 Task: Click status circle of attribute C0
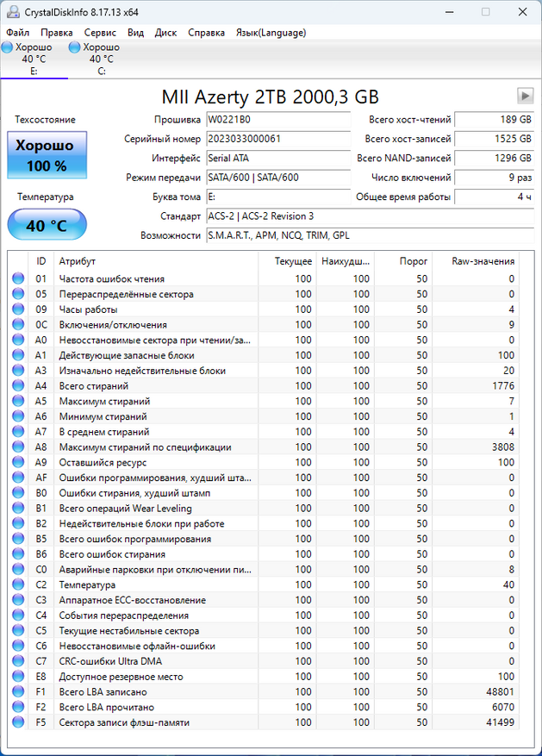coord(18,570)
